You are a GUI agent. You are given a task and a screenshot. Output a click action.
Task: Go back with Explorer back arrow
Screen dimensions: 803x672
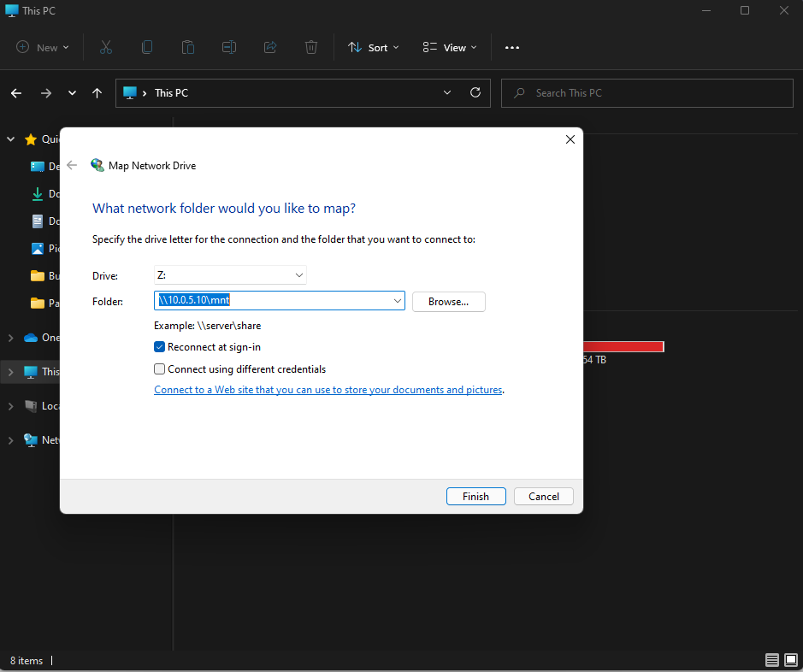point(16,93)
